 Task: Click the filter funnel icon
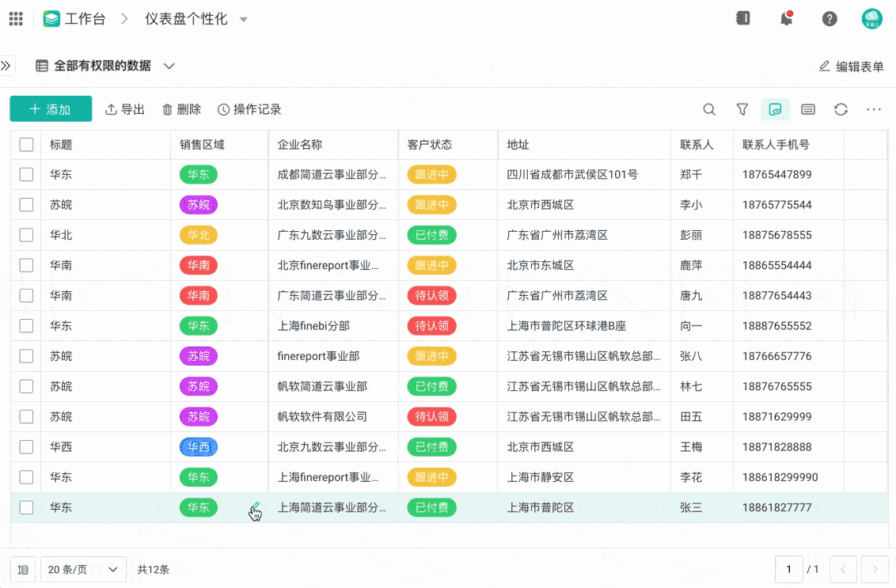pos(742,109)
